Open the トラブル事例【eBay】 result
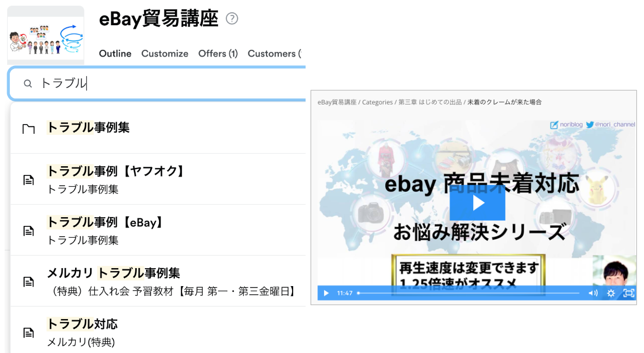 tap(158, 230)
